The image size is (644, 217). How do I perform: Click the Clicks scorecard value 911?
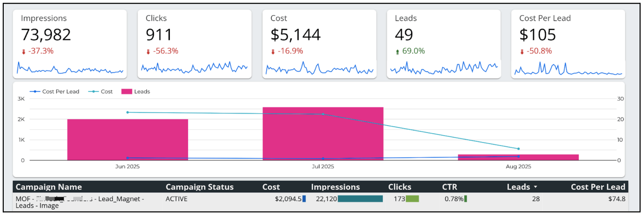pos(159,35)
